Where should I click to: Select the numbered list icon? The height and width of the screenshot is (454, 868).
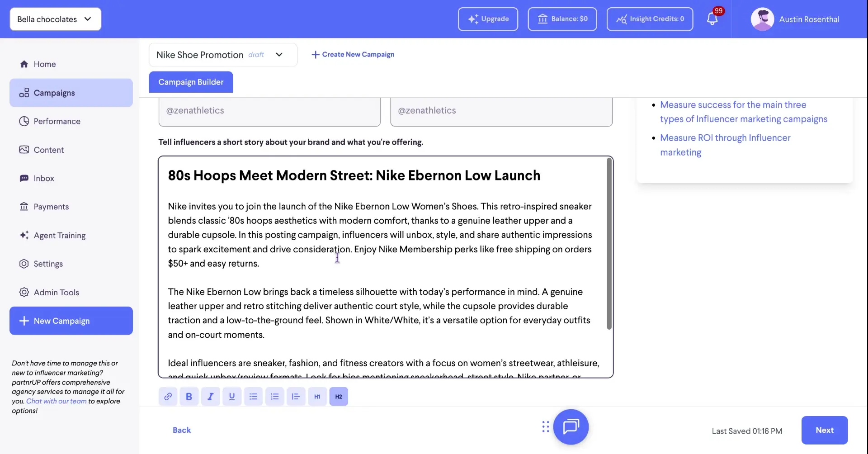pos(274,396)
